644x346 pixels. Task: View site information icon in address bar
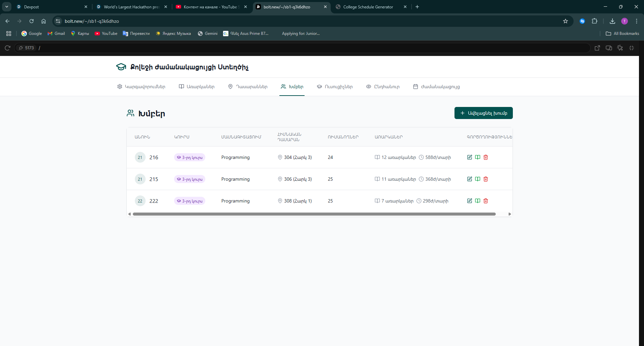click(x=58, y=21)
